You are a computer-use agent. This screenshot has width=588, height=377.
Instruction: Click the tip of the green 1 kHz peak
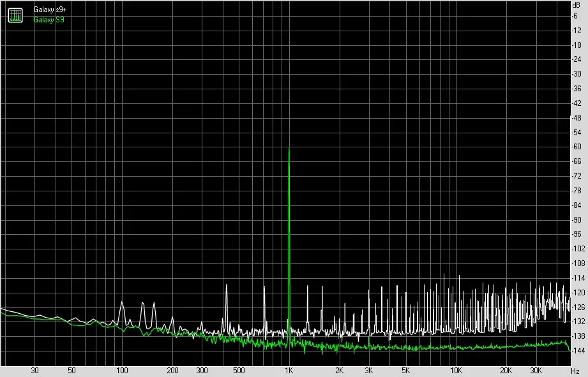point(289,149)
